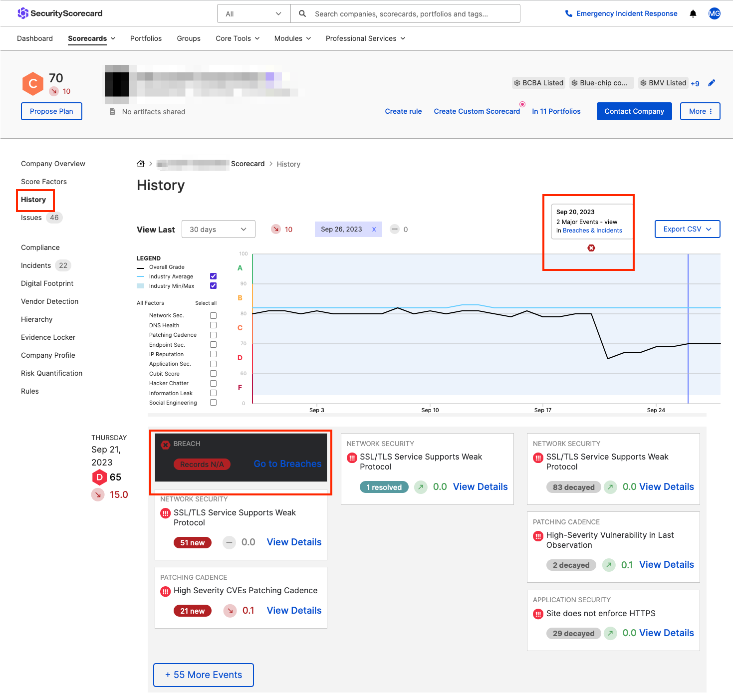
Task: Enable the Cubit Score factor checkbox
Action: pyautogui.click(x=214, y=374)
